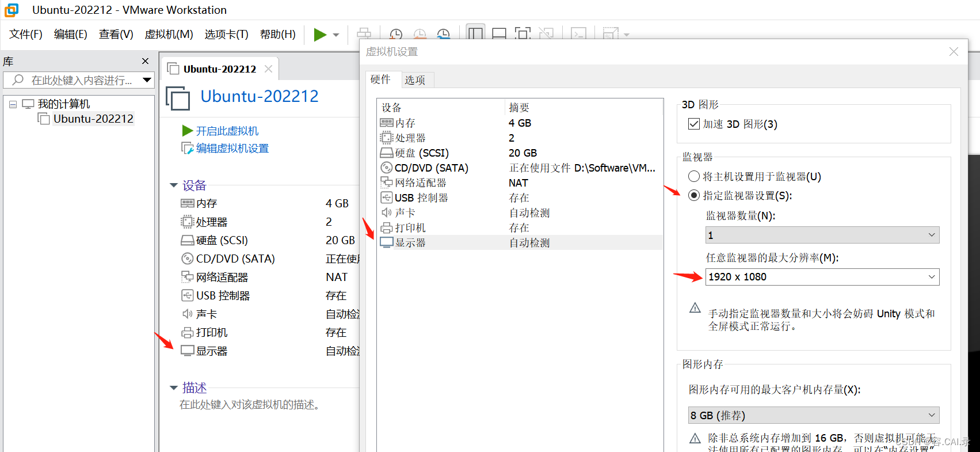Click the VMware Workstation title bar app icon

tap(11, 10)
